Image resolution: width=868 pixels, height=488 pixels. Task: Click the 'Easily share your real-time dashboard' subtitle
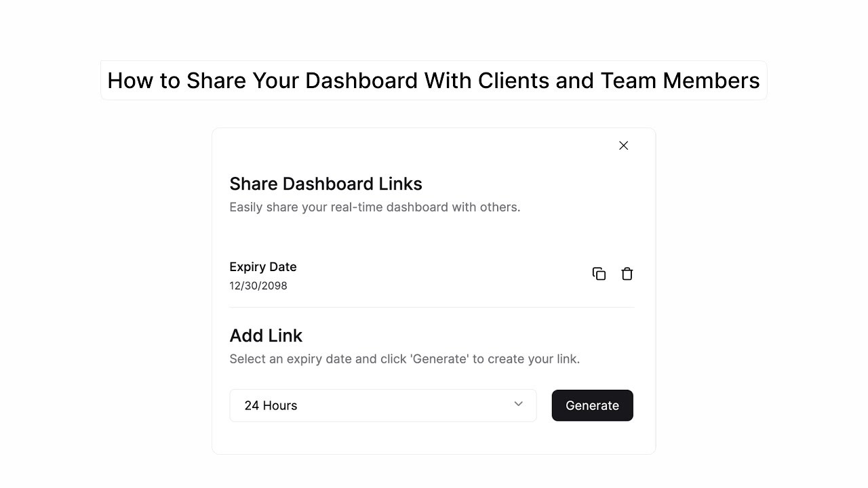375,207
